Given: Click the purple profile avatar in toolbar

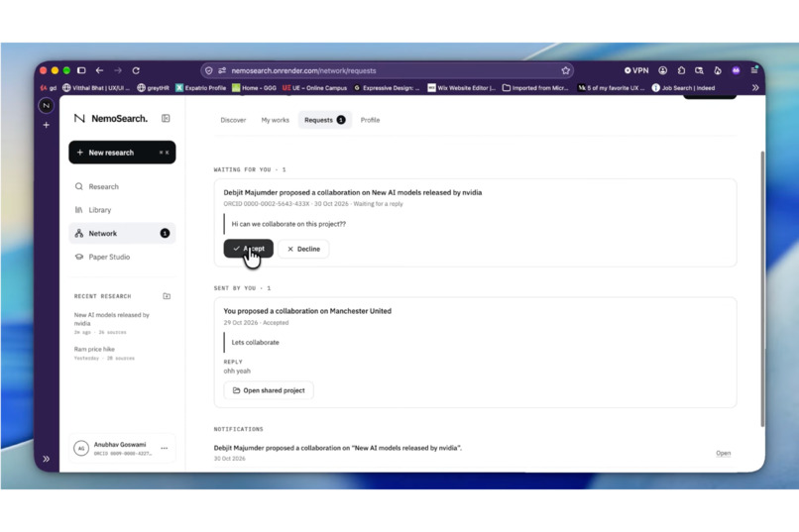Looking at the screenshot, I should click(736, 70).
